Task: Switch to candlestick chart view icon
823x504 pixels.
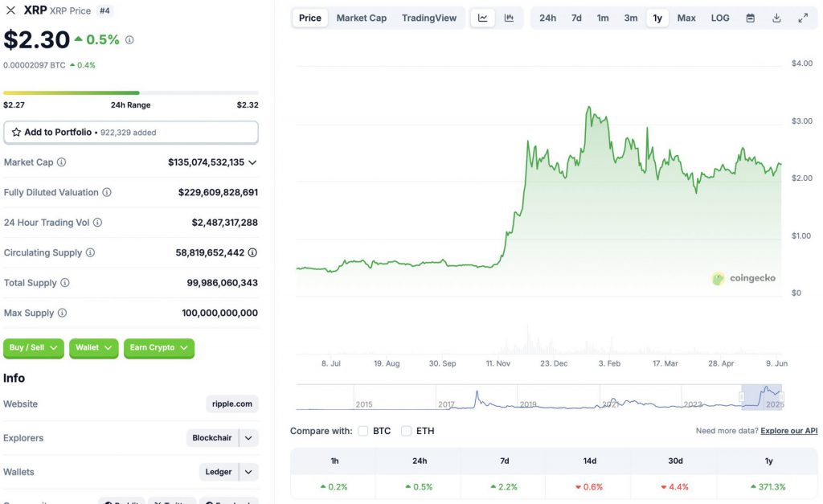Action: [509, 18]
